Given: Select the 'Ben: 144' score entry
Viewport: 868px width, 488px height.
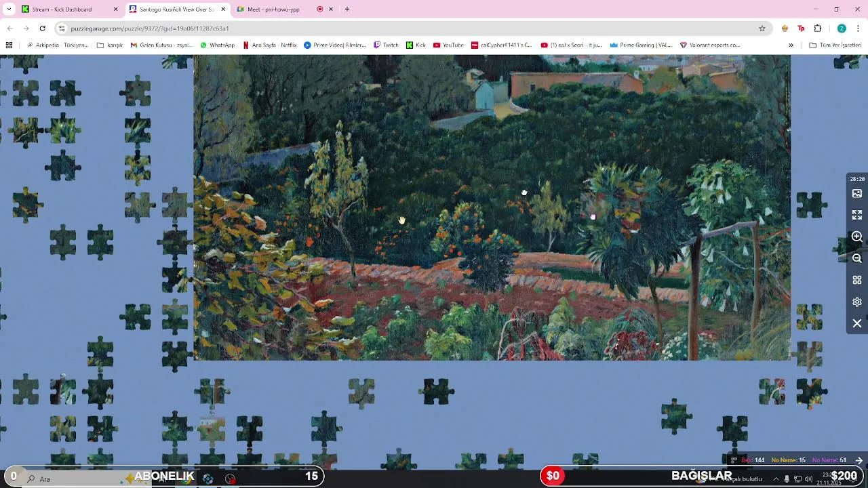Looking at the screenshot, I should pyautogui.click(x=753, y=460).
